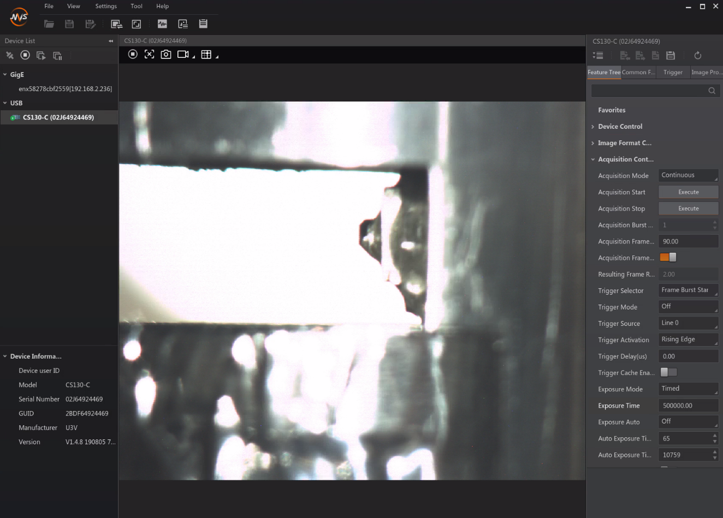Viewport: 723px width, 518px height.
Task: Click Execute next to Acquisition Stop
Action: [688, 209]
